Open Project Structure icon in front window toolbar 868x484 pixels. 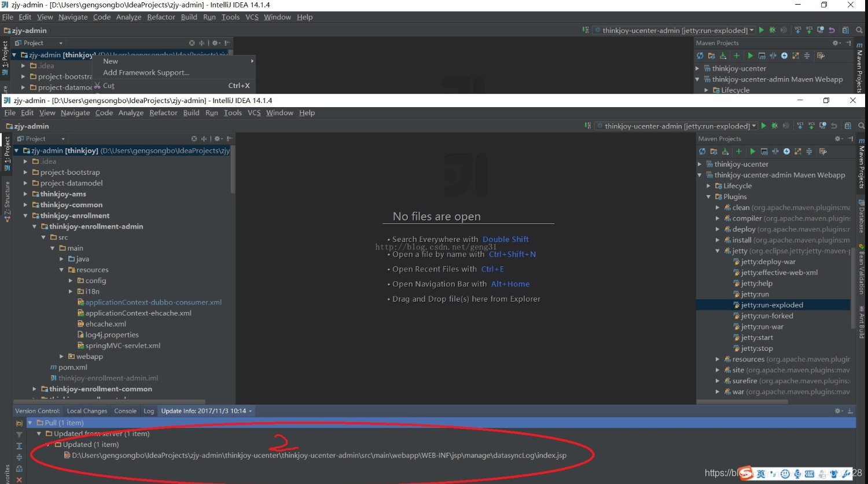tap(848, 126)
